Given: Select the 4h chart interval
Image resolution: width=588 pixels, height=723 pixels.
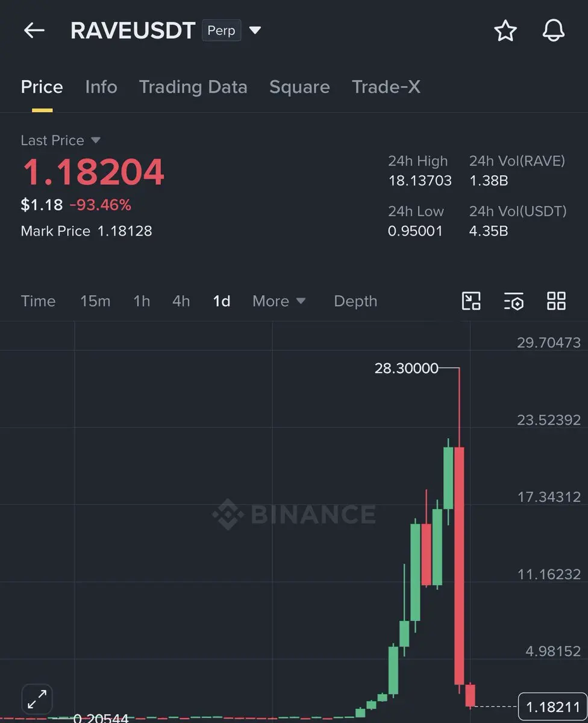Looking at the screenshot, I should [181, 301].
